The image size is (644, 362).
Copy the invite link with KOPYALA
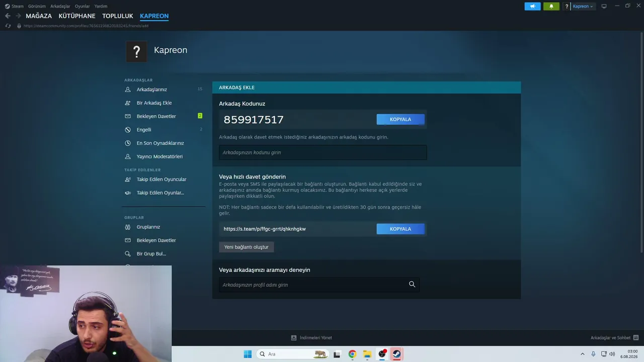400,229
